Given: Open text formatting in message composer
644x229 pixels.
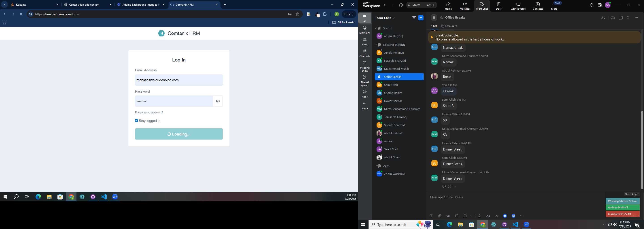Looking at the screenshot, I should [431, 216].
